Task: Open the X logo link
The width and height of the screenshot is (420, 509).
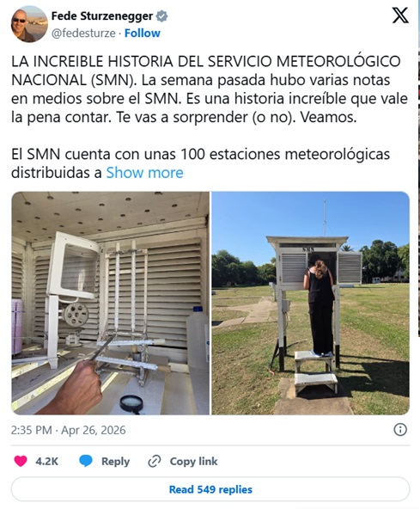Action: coord(400,15)
